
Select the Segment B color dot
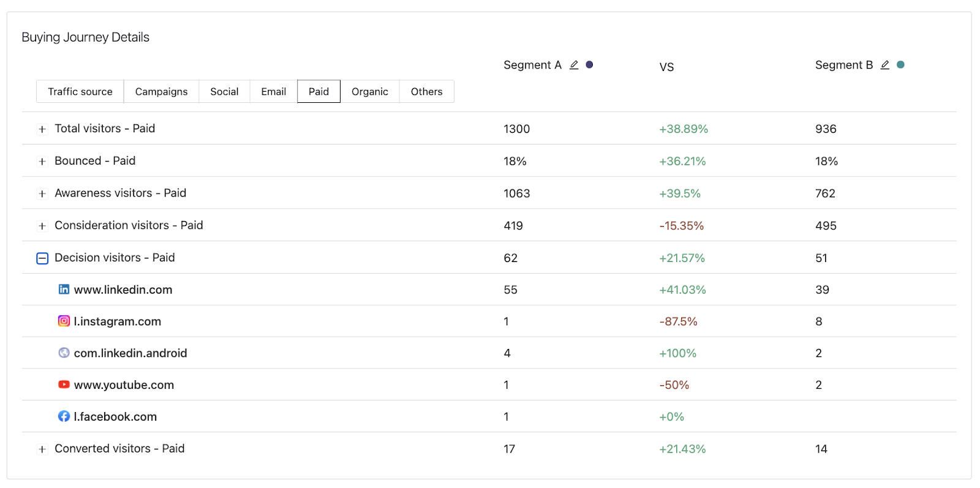900,64
